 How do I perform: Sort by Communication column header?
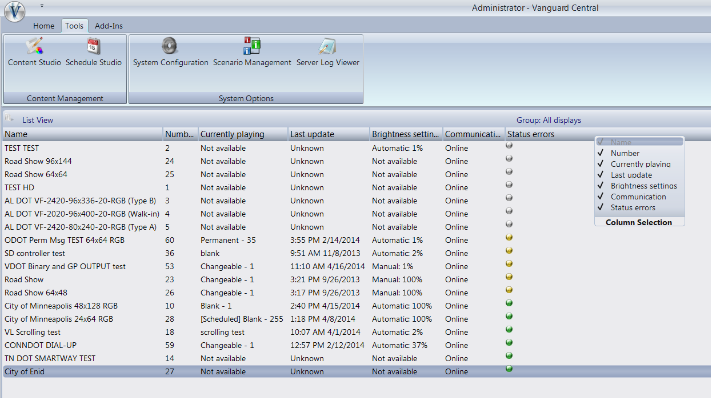coord(474,134)
